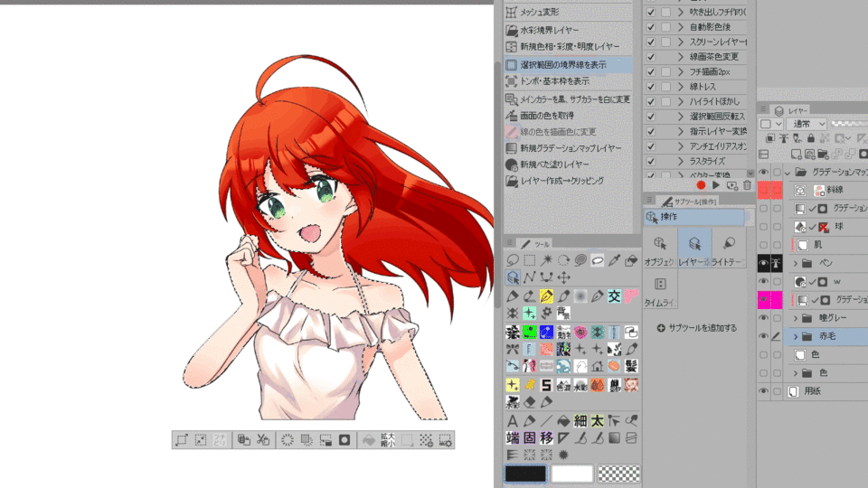Uncheck the 線トレス auto action checkbox
The width and height of the screenshot is (868, 488).
(x=651, y=86)
